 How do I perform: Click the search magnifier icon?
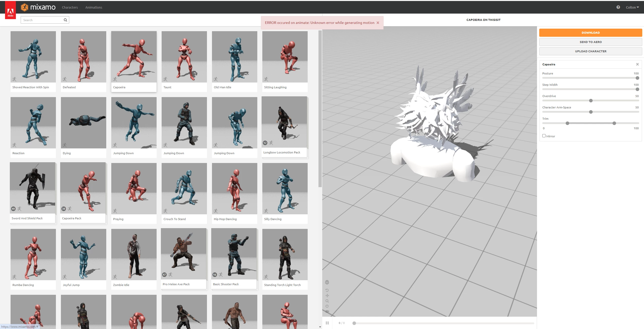(x=65, y=20)
